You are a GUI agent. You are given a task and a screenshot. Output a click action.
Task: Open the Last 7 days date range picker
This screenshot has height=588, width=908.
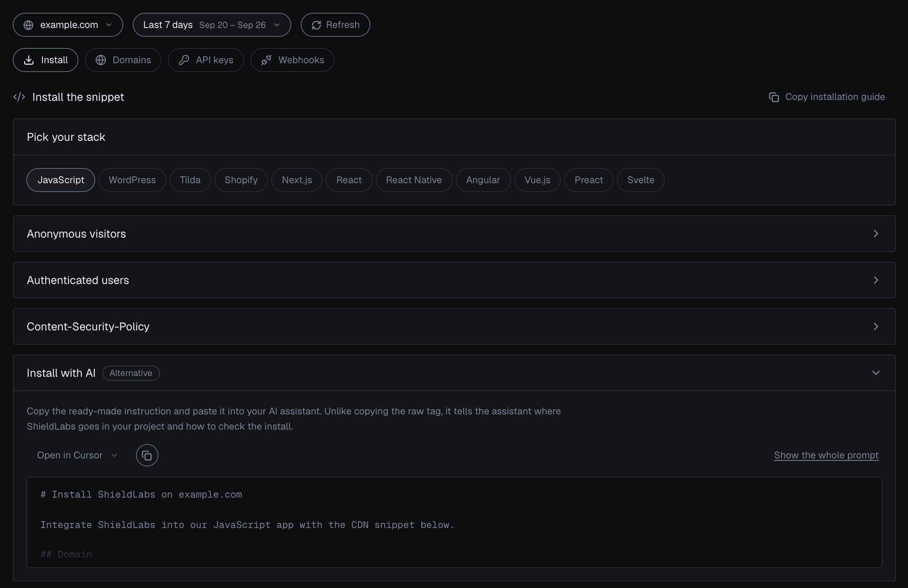coord(212,25)
